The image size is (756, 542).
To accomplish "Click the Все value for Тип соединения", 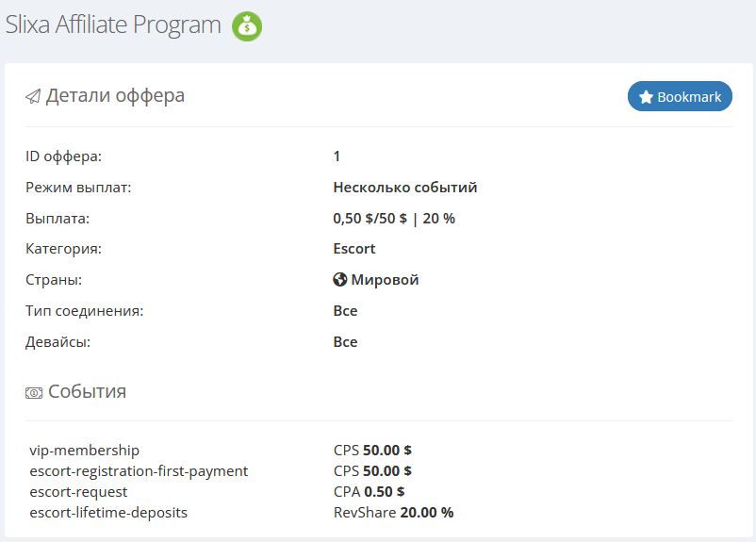I will tap(345, 311).
